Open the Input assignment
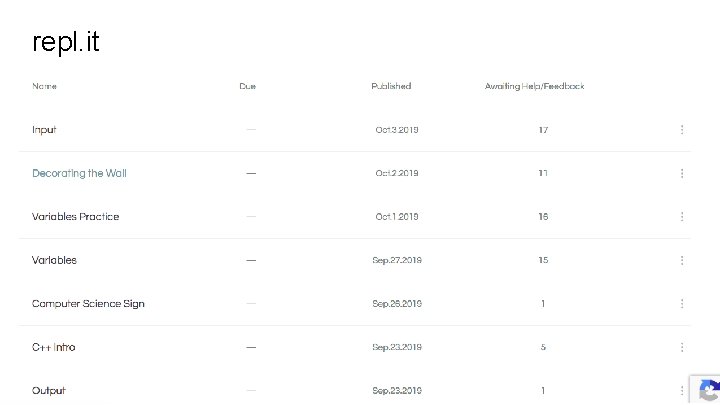 (44, 130)
